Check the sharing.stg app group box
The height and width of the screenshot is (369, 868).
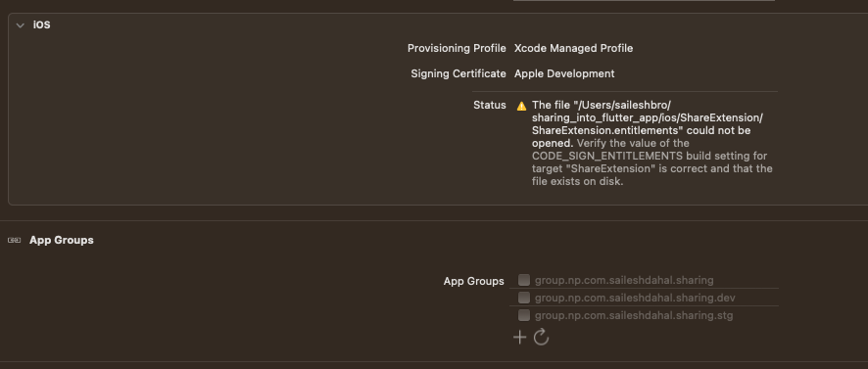524,315
